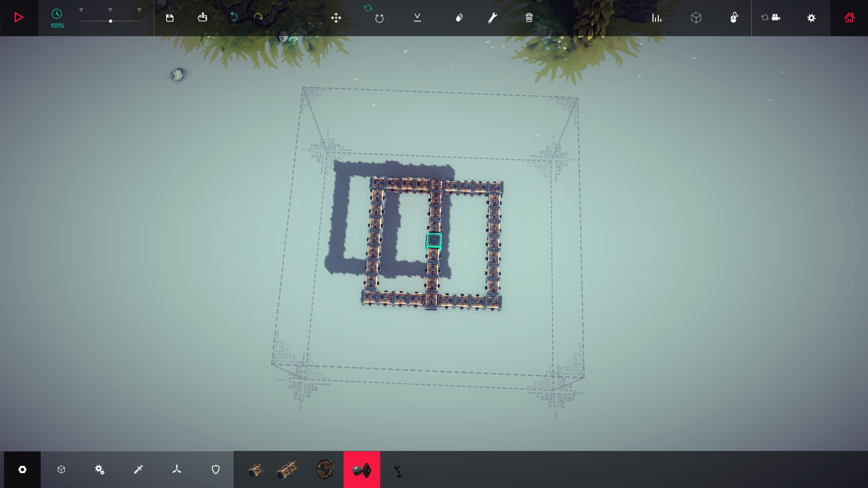The image size is (868, 488).
Task: Select the eraser tool
Action: 459,18
